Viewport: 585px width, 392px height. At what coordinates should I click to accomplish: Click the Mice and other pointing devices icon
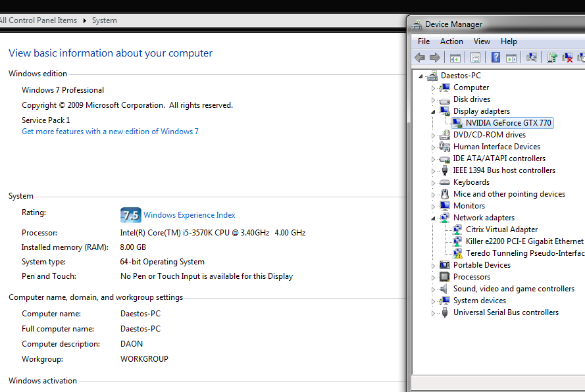click(444, 194)
